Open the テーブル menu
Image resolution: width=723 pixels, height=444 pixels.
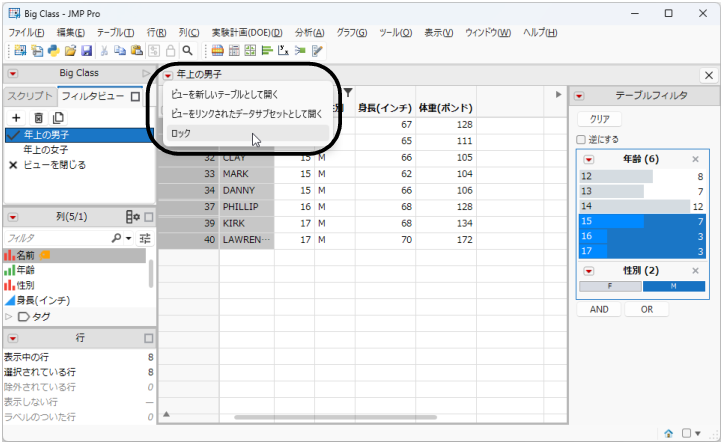click(x=115, y=33)
